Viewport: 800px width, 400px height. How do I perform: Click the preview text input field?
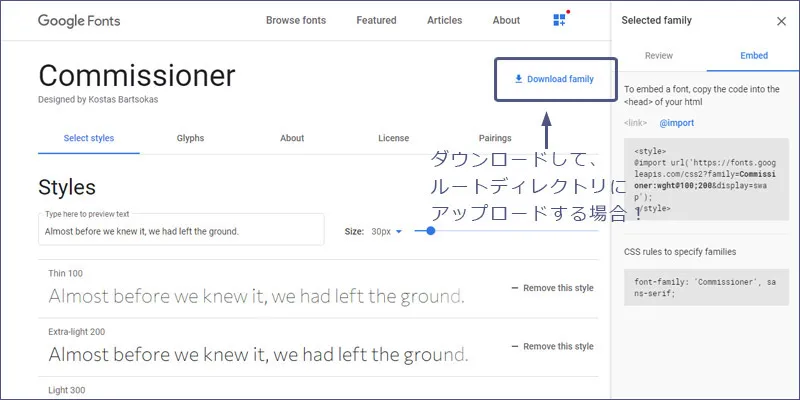tap(180, 231)
